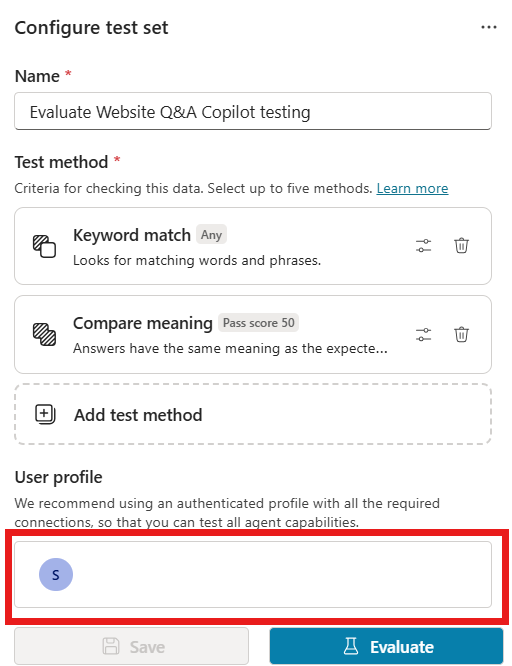Open the User profile selection box
This screenshot has height=666, width=512.
click(253, 574)
